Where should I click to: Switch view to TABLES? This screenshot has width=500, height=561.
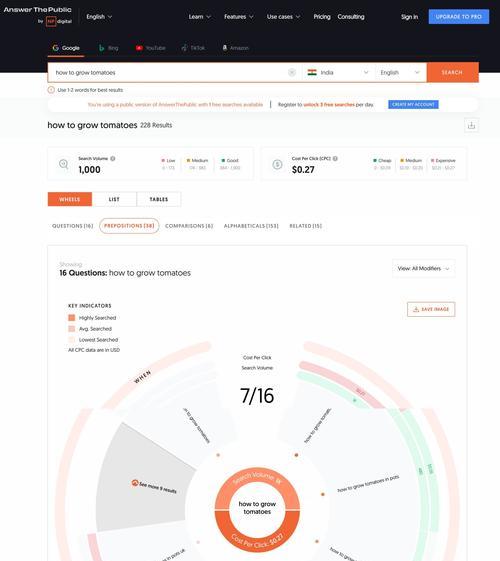[159, 199]
